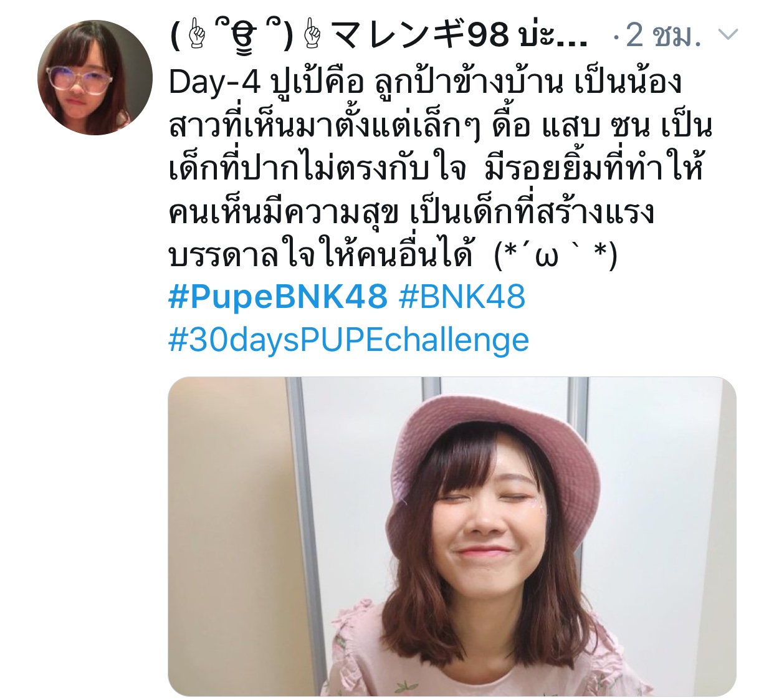Open the tweet options chevron menu
Screen dimensions: 774x700
coord(728,35)
